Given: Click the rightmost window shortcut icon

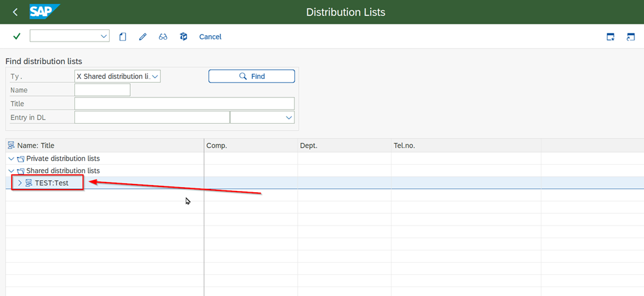Looking at the screenshot, I should click(631, 37).
